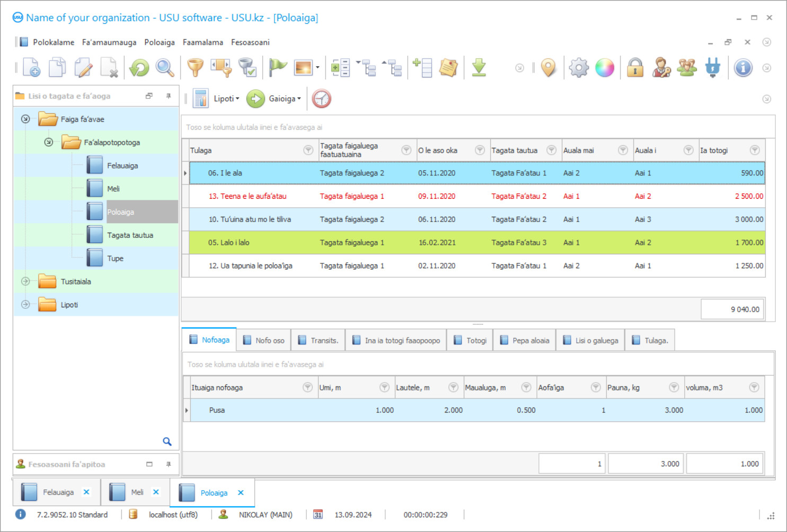This screenshot has width=787, height=532.
Task: Pin the Lisi o tagata e fa'aoga panel
Action: point(169,96)
